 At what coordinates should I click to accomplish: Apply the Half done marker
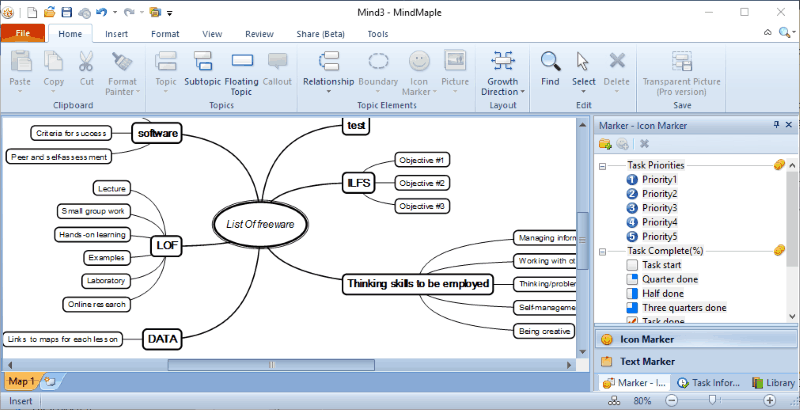(x=632, y=294)
